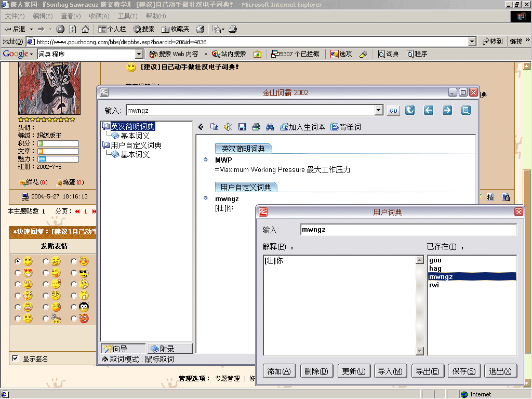This screenshot has width=532, height=399.
Task: Click the 添加(A) button
Action: (280, 371)
